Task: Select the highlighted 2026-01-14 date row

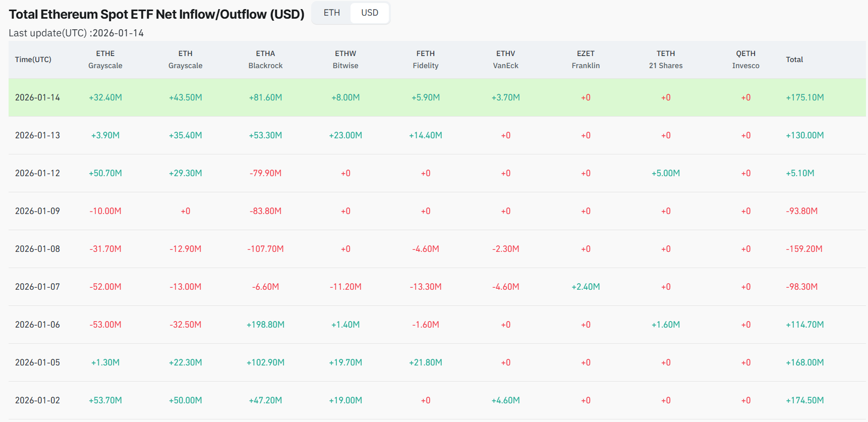Action: point(37,97)
